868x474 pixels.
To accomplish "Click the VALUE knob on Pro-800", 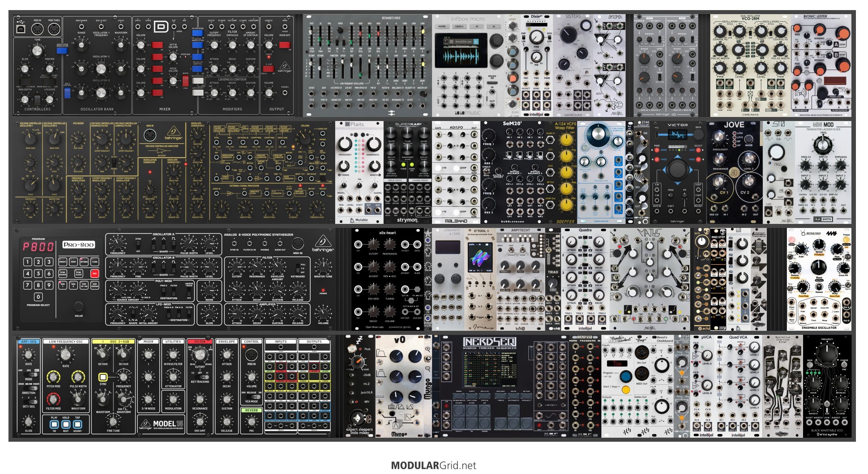I will (79, 306).
